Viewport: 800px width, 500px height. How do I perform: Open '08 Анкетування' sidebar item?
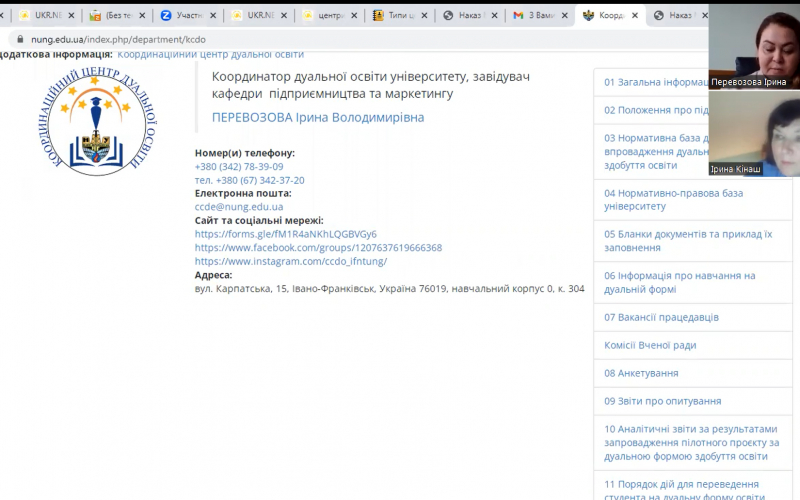point(693,373)
